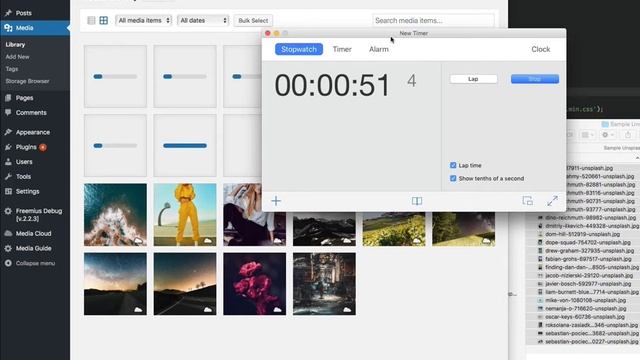Image resolution: width=640 pixels, height=360 pixels.
Task: Switch to the Timer tab
Action: (342, 49)
